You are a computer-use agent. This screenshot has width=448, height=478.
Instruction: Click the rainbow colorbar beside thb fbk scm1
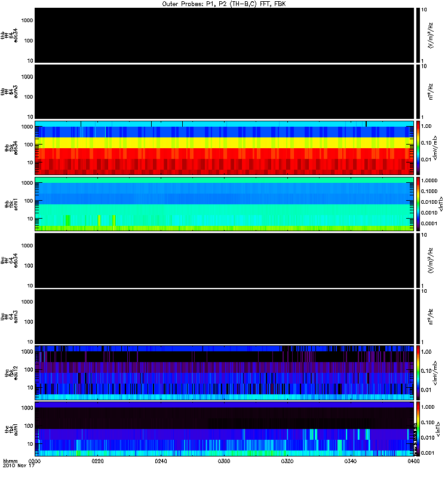(418, 204)
